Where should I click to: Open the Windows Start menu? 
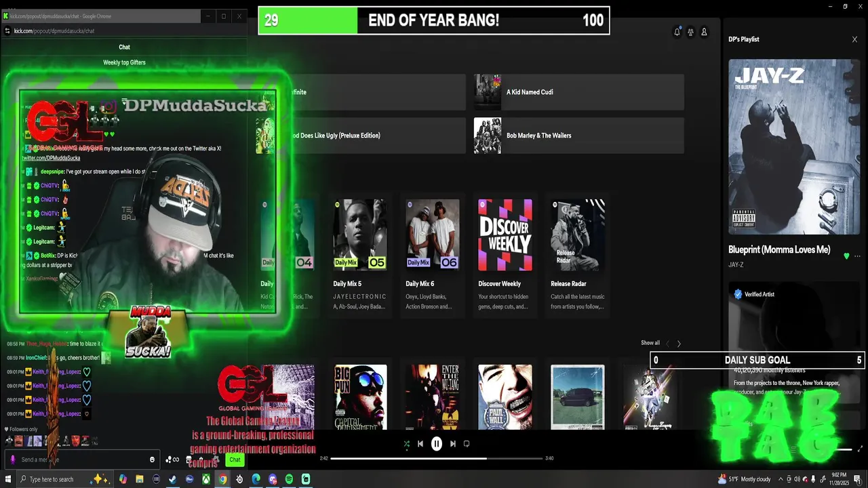coord(7,479)
